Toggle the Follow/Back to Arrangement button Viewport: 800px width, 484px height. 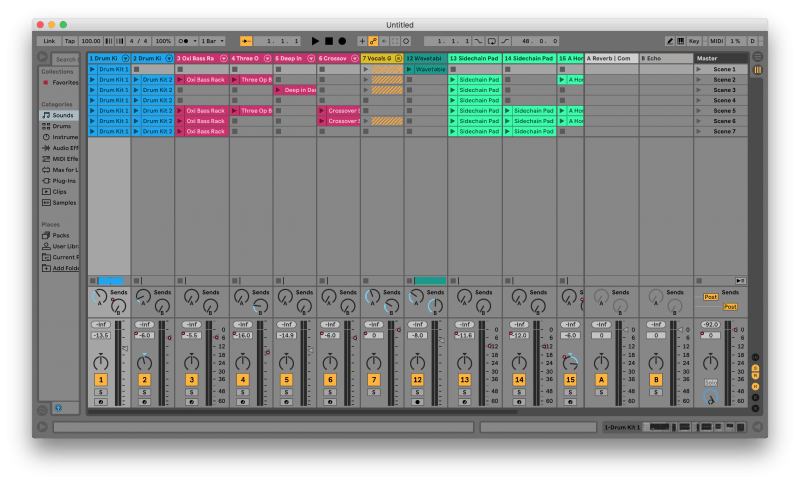coord(246,41)
